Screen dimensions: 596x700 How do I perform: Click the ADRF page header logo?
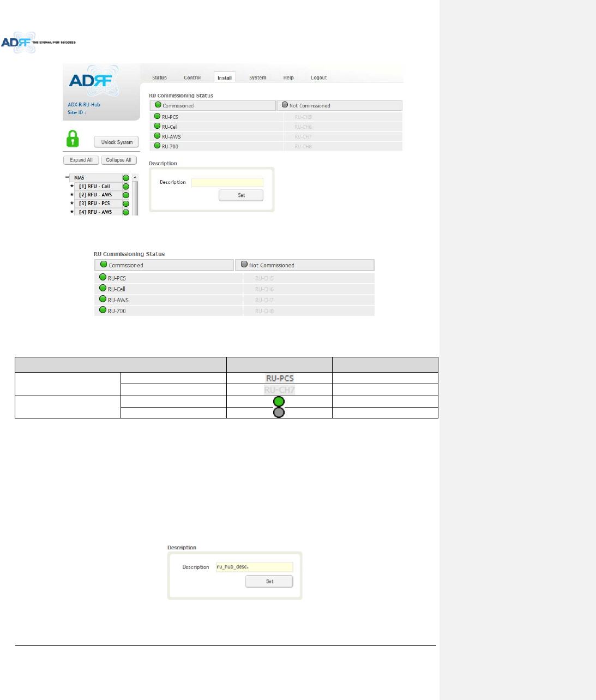point(38,42)
